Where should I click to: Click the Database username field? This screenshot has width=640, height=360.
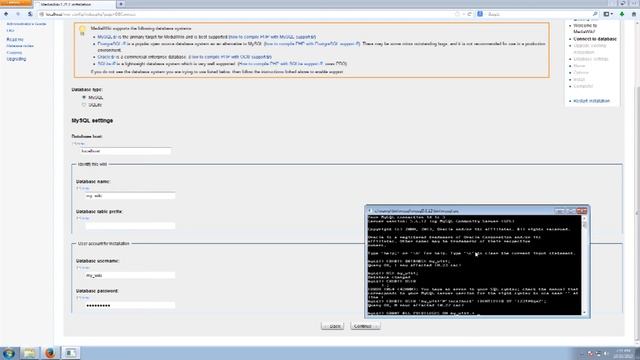point(130,276)
